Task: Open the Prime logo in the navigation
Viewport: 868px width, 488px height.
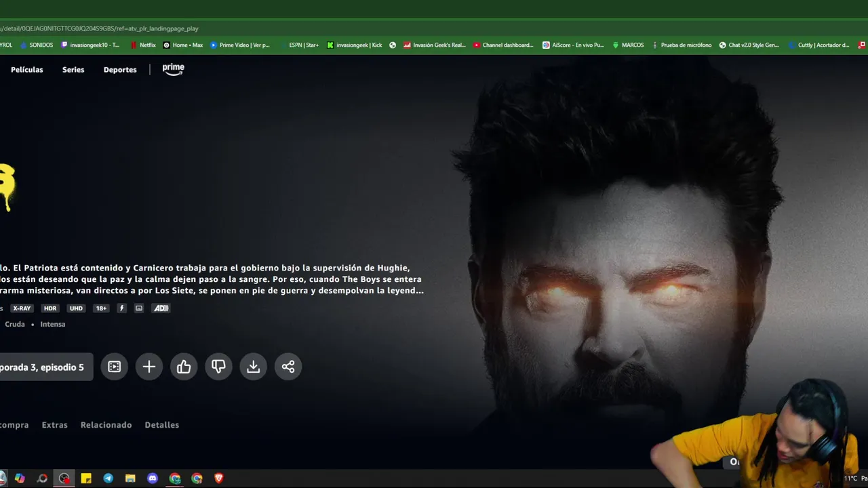Action: (x=174, y=69)
